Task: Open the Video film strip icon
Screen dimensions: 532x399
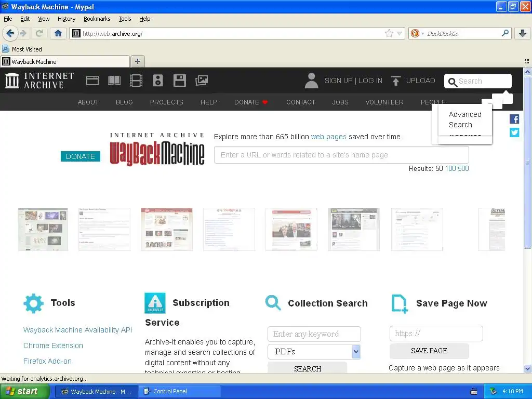Action: point(136,81)
